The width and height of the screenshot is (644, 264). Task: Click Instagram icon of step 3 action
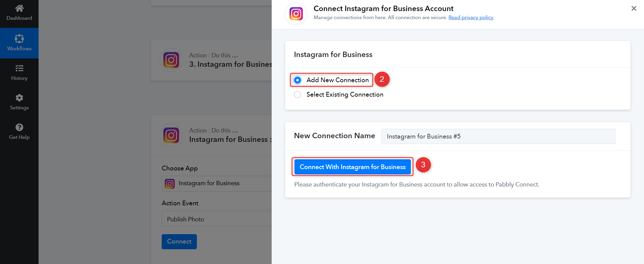[x=171, y=60]
